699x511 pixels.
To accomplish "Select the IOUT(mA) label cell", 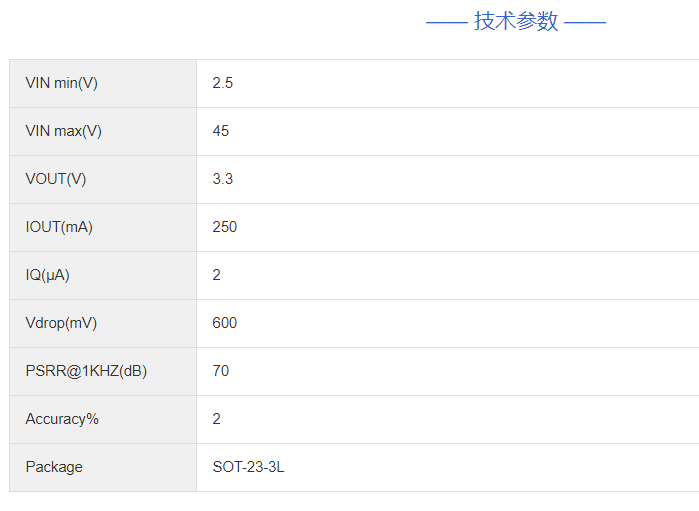I will (59, 227).
